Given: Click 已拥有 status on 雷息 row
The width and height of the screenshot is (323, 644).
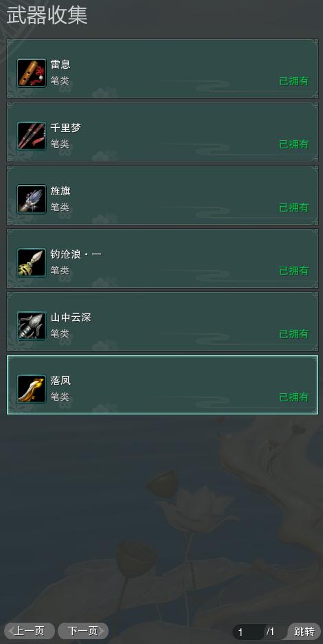Looking at the screenshot, I should pyautogui.click(x=294, y=81).
